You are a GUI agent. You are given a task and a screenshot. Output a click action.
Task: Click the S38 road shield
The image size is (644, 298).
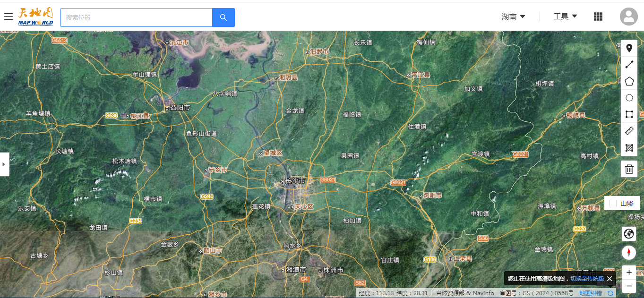(483, 238)
